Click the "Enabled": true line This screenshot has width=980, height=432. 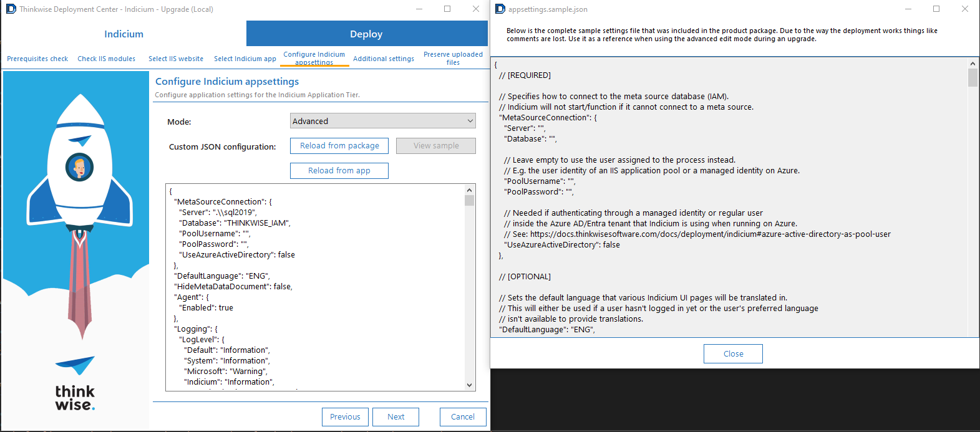pyautogui.click(x=206, y=308)
